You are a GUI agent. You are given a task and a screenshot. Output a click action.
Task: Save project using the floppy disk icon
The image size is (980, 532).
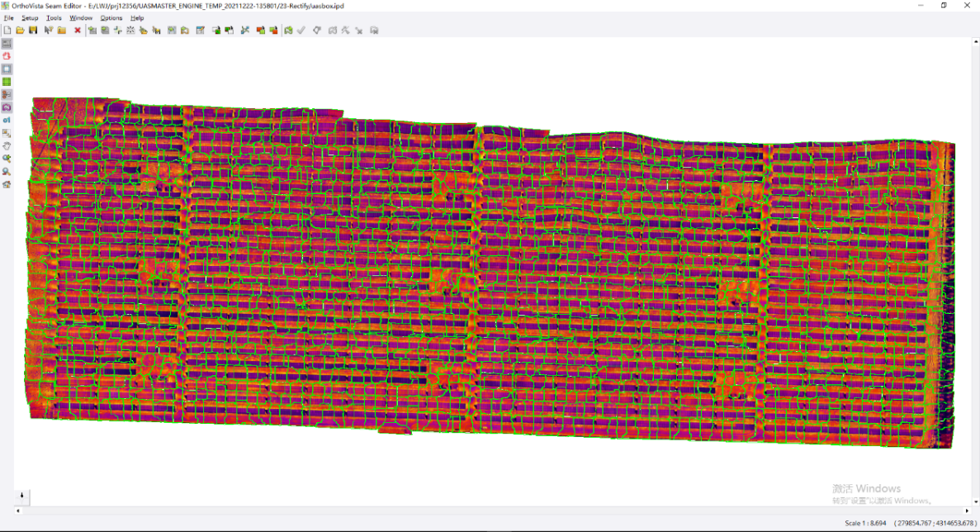coord(33,31)
